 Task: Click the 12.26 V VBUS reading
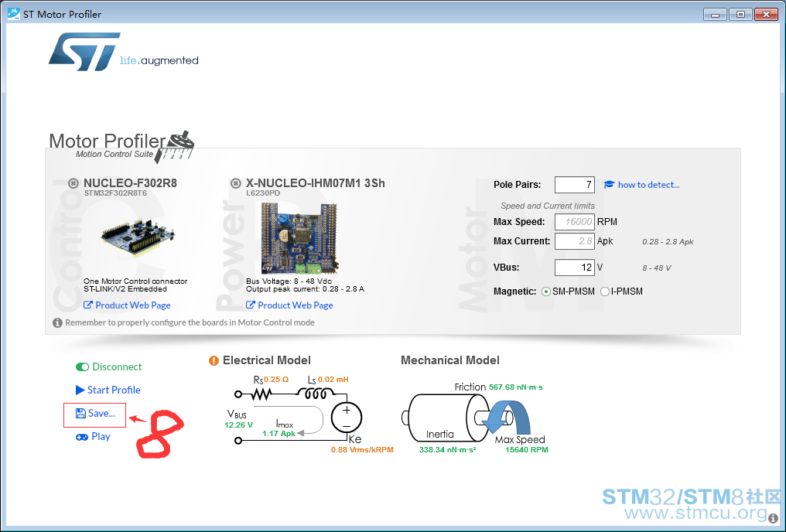pyautogui.click(x=238, y=425)
